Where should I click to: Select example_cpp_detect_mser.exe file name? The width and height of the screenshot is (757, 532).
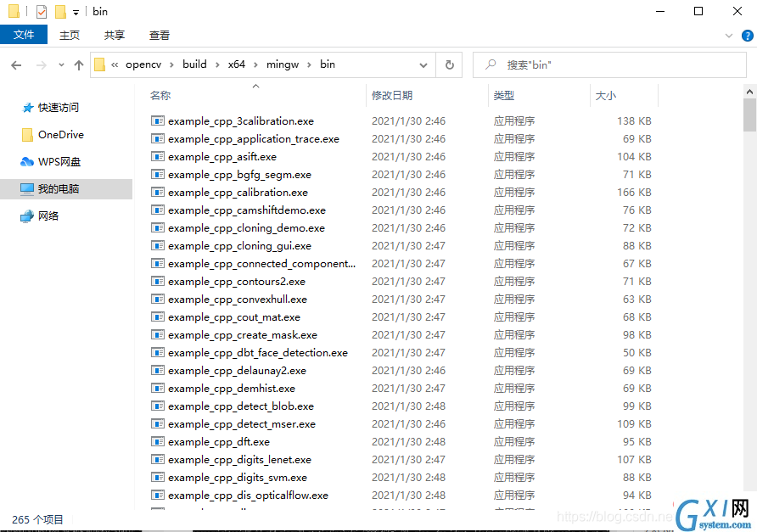coord(242,424)
